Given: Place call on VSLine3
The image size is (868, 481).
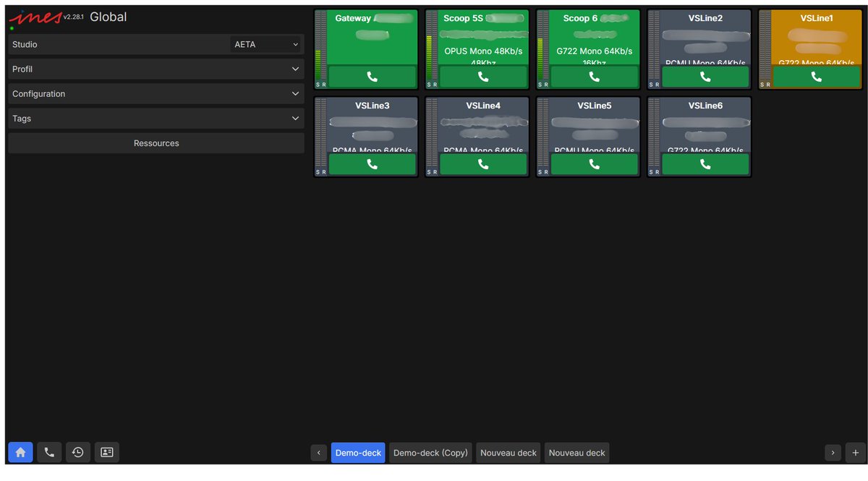Looking at the screenshot, I should pos(372,164).
